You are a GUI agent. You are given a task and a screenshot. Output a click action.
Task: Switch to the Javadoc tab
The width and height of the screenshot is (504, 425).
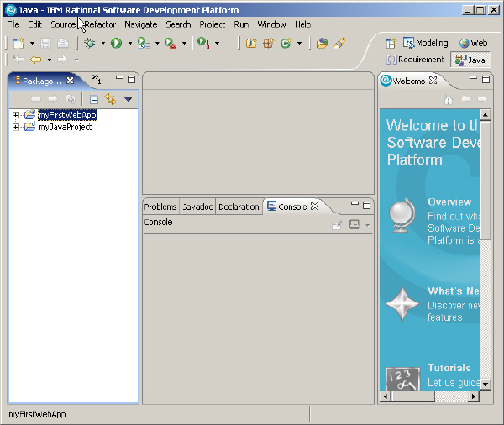point(197,207)
